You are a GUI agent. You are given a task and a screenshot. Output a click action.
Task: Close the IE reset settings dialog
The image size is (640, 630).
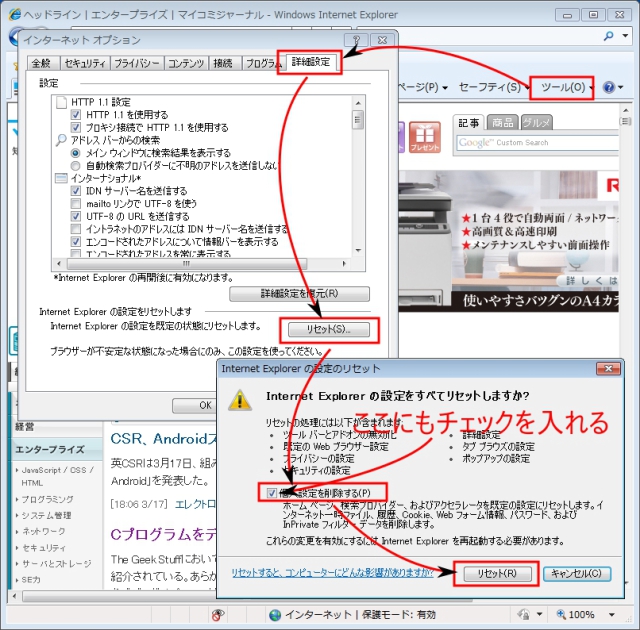(x=608, y=368)
